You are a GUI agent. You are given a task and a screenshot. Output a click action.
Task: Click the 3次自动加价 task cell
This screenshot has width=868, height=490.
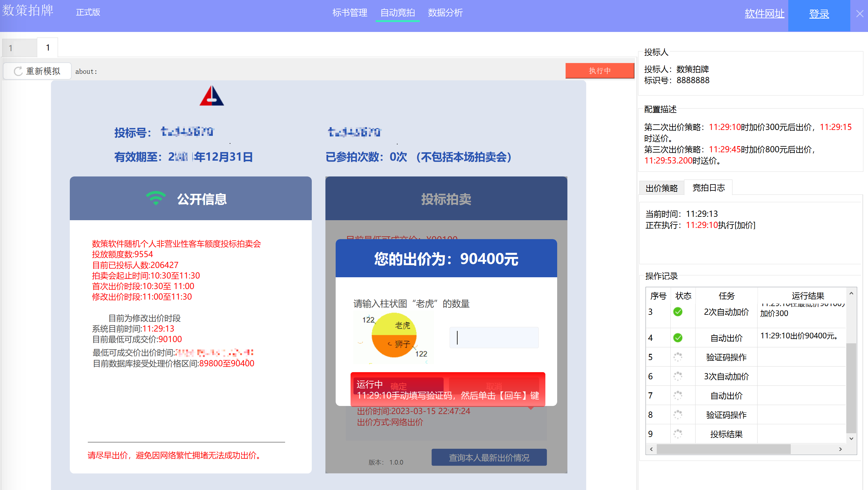coord(726,376)
